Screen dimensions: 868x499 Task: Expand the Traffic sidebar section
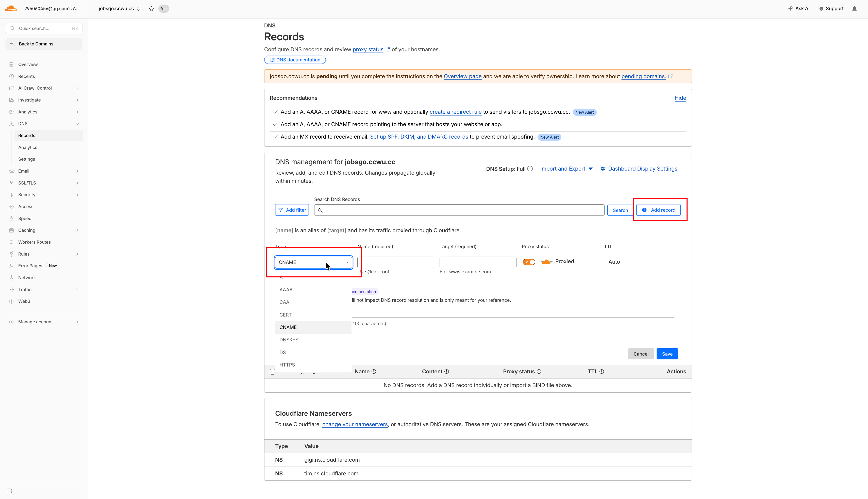[x=44, y=290]
